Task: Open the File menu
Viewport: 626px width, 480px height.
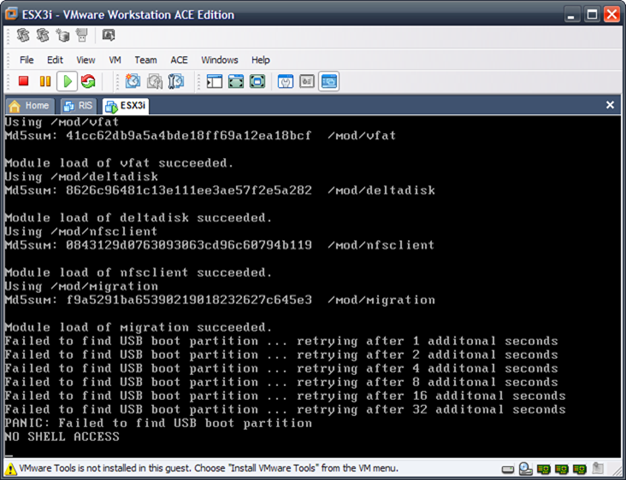Action: point(27,60)
